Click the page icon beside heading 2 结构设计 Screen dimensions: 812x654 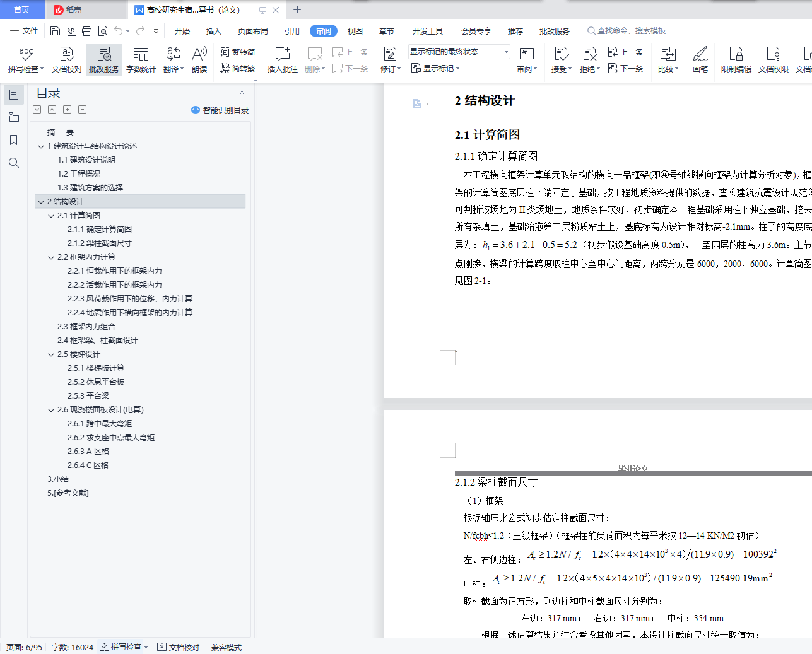point(418,103)
